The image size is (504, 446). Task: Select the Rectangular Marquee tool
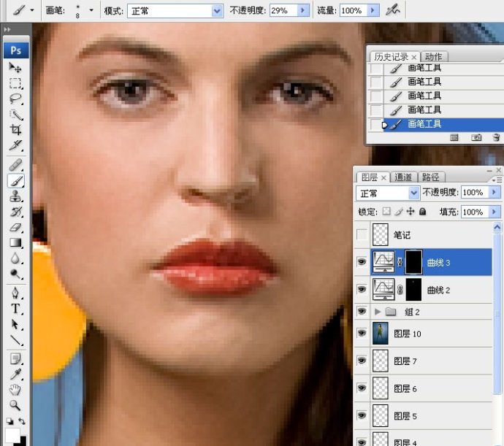tap(15, 83)
